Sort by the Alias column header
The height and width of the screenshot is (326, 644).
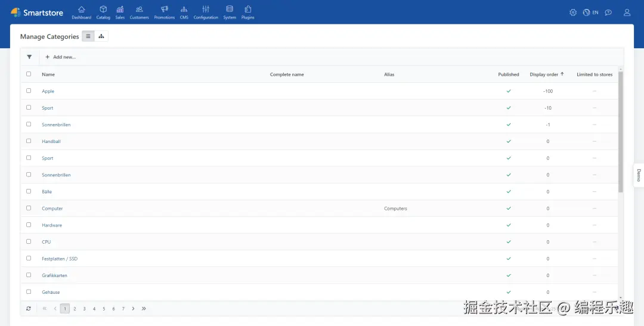click(x=389, y=74)
